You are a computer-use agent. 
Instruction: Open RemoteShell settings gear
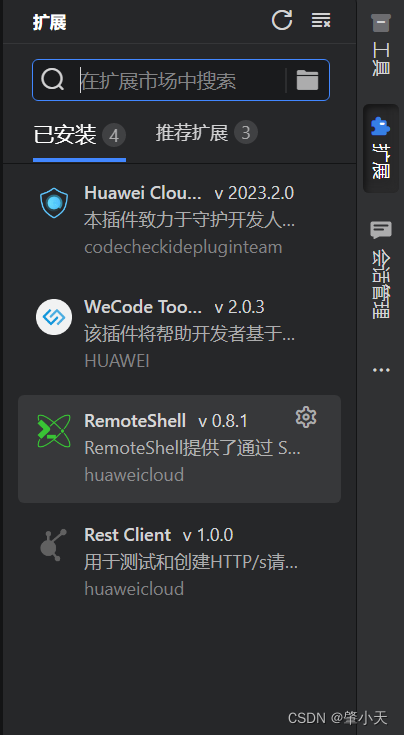point(306,417)
